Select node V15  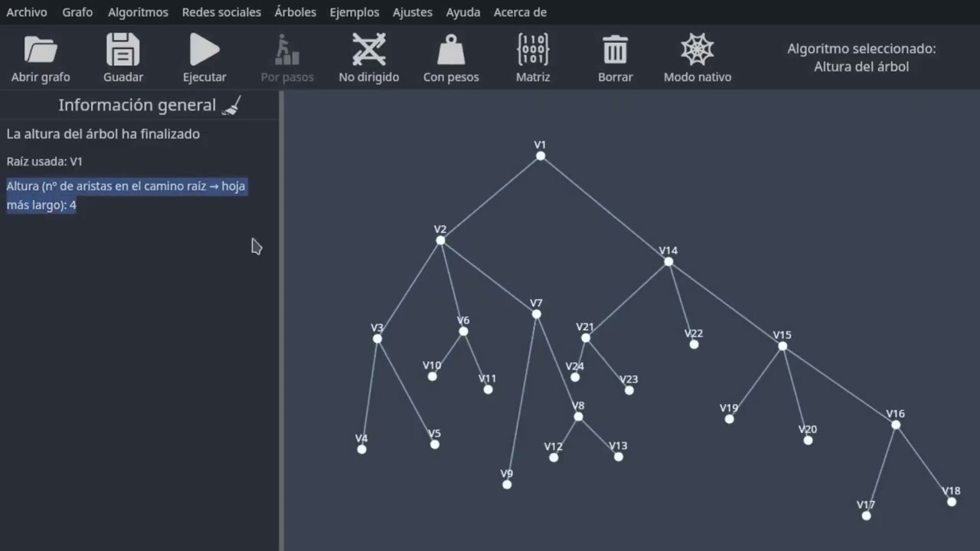[782, 346]
